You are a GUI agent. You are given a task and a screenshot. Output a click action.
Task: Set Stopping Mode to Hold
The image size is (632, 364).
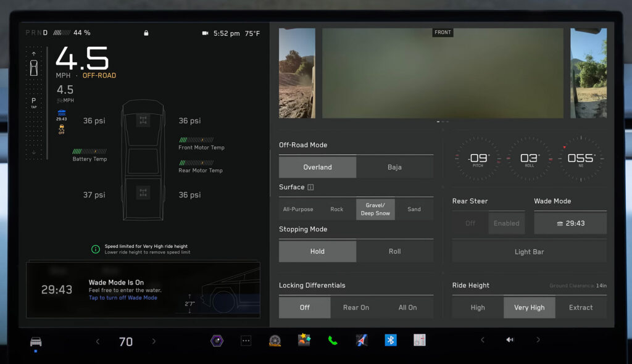click(318, 251)
